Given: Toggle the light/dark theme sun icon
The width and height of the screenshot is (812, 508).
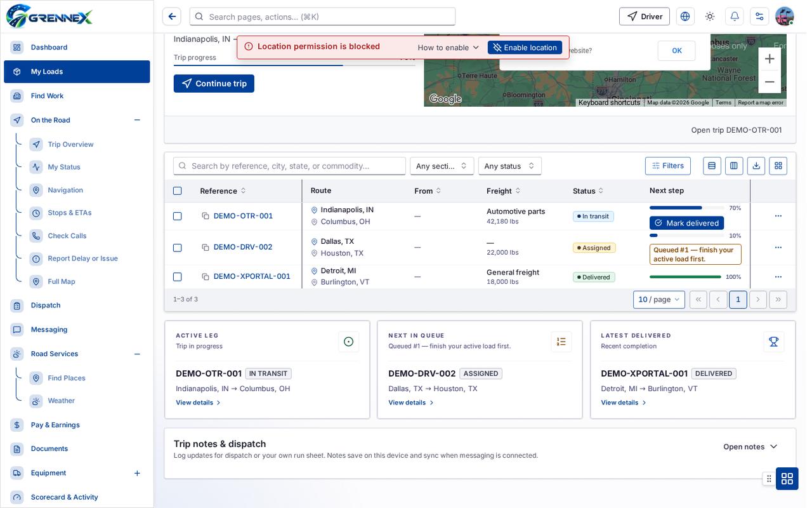Looking at the screenshot, I should click(x=710, y=17).
